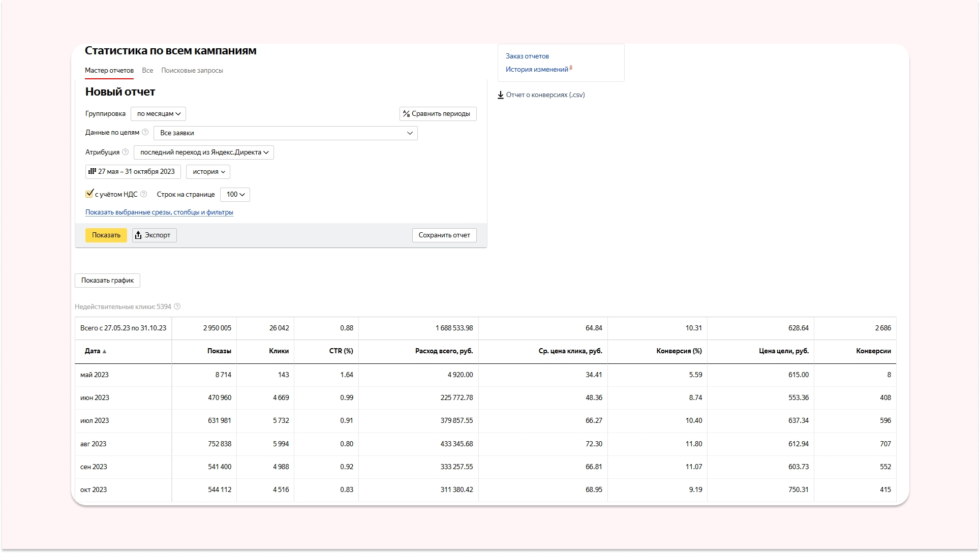Click calendar grid icon in date range
Image resolution: width=980 pixels, height=553 pixels.
click(x=92, y=171)
